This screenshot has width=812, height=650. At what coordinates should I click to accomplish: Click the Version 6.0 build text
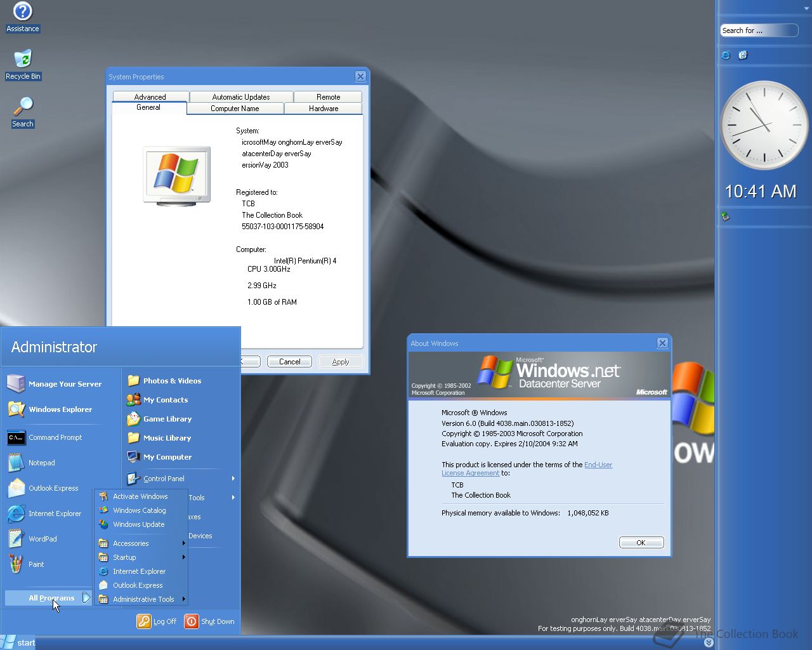point(507,423)
